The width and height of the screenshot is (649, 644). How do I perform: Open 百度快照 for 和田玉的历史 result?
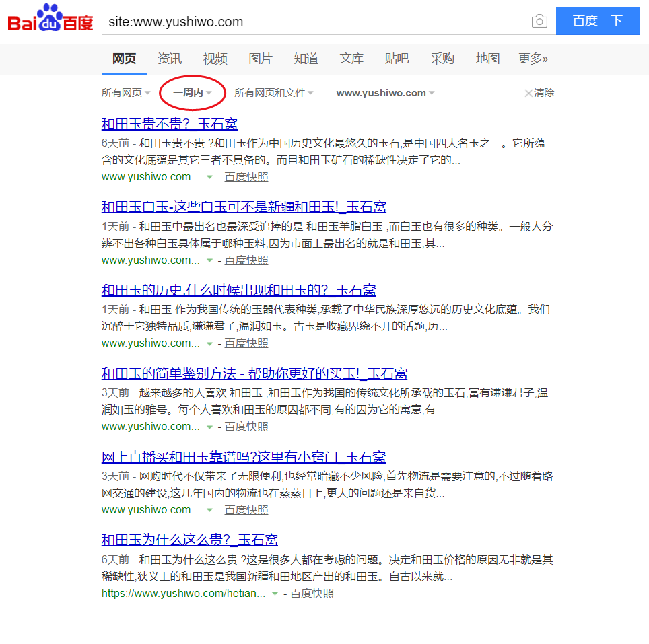[246, 343]
